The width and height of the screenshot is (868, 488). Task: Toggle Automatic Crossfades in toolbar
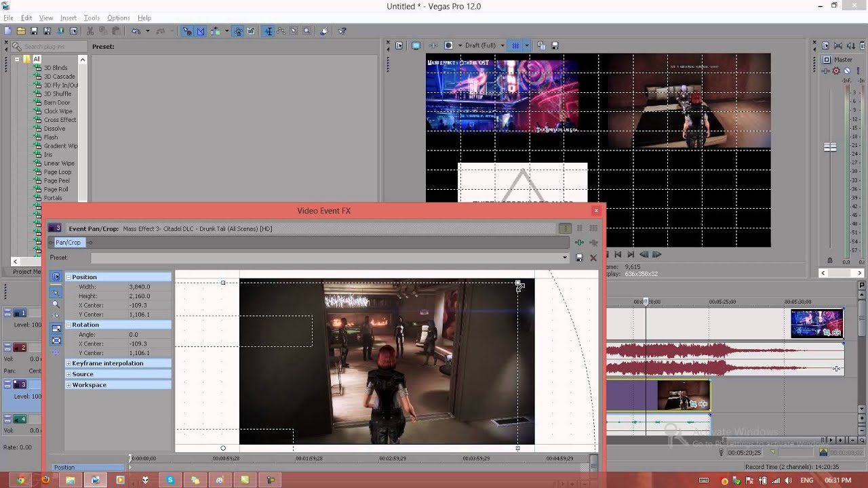tap(201, 31)
